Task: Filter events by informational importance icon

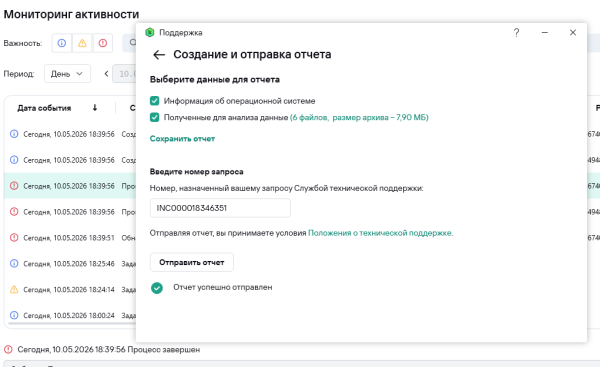Action: 62,43
